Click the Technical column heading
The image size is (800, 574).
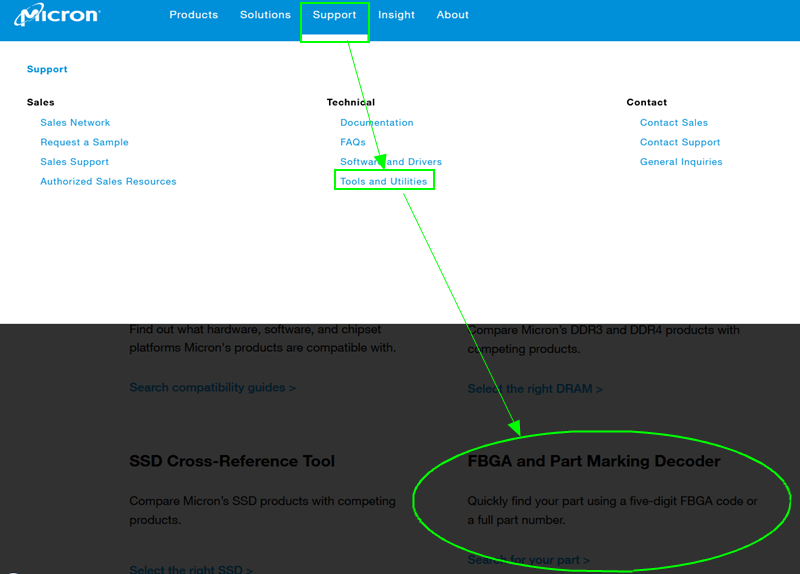(x=351, y=103)
